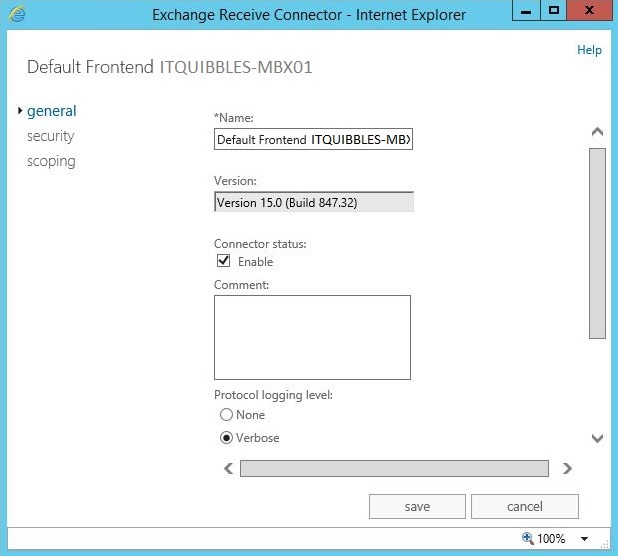Click the 100% zoom level text

[x=551, y=539]
